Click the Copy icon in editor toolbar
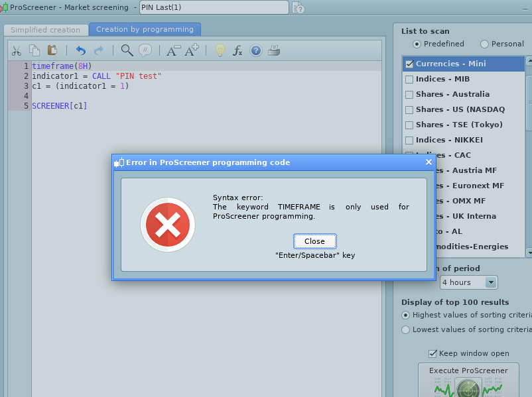 tap(34, 50)
